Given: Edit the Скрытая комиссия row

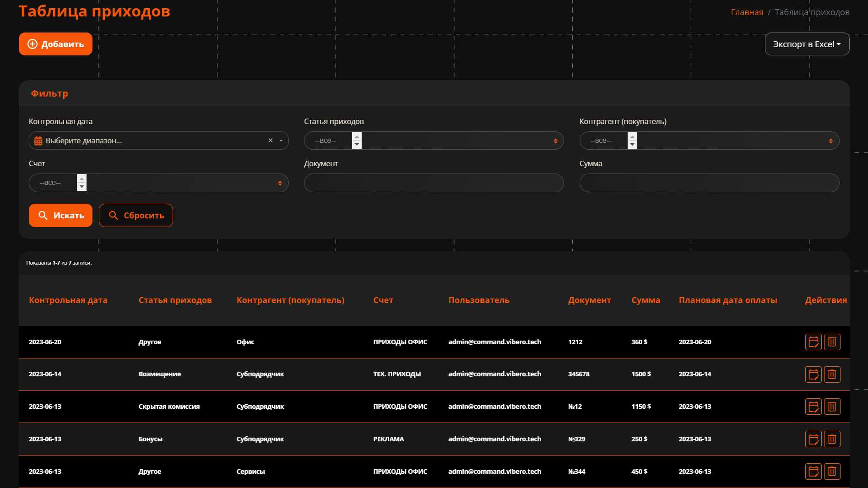Looking at the screenshot, I should (814, 407).
